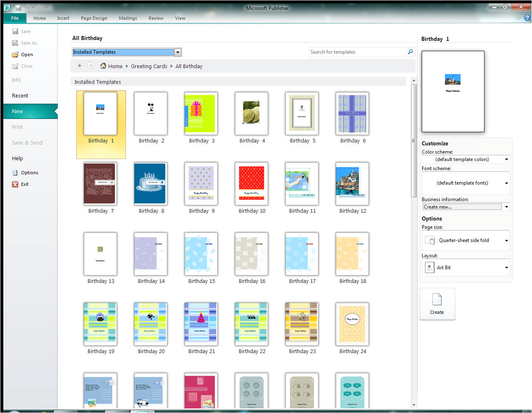Open Publisher Options

point(25,173)
